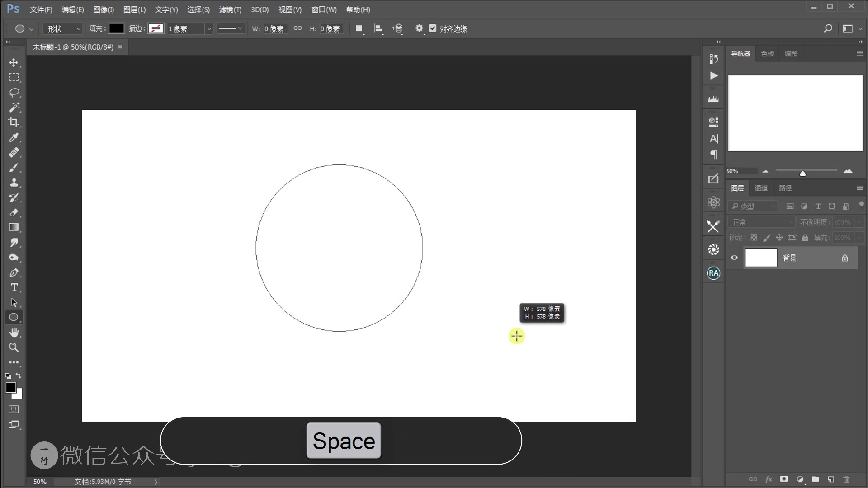Open path arrangement options

(x=397, y=28)
